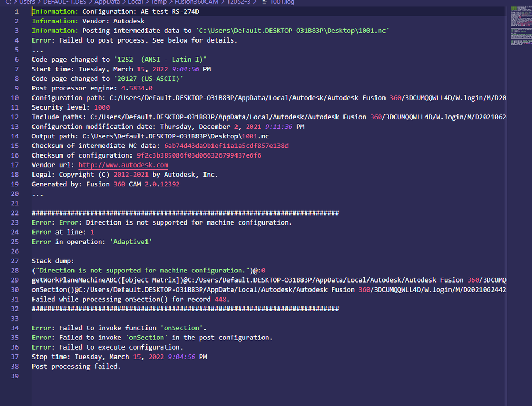The width and height of the screenshot is (532, 406).
Task: Click 'Vendor: Autodesk' on line 2
Action: (113, 21)
